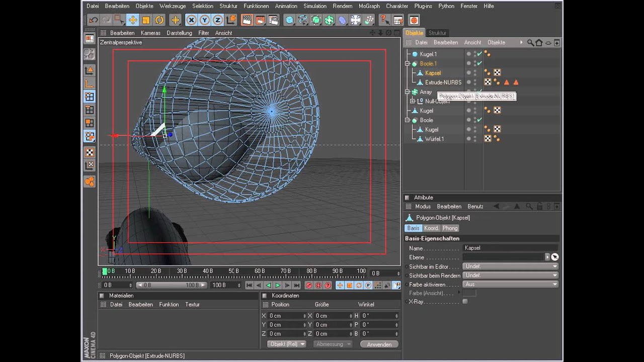
Task: Switch to the Koord. attribute tab
Action: coord(431,228)
